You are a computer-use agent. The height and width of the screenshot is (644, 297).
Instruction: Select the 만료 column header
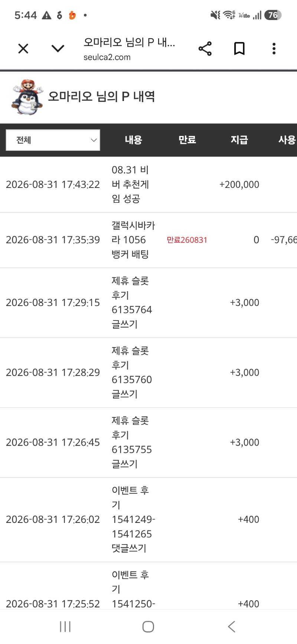tap(187, 140)
